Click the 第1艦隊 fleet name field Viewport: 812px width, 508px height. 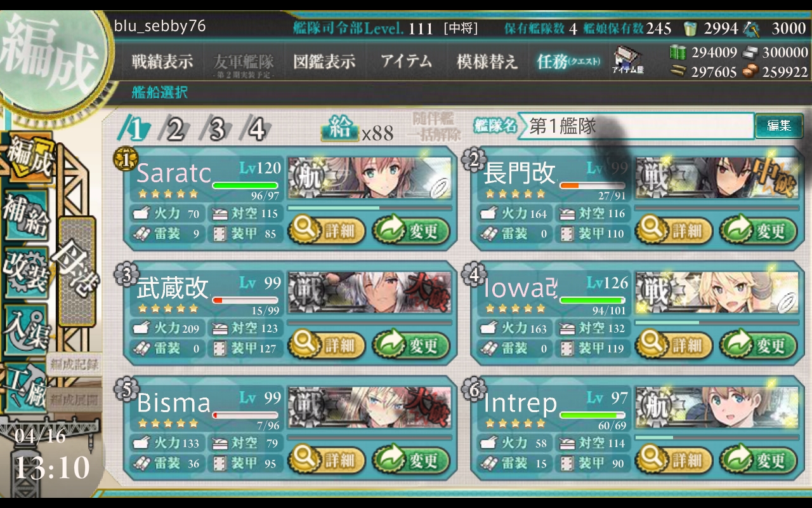pyautogui.click(x=636, y=126)
